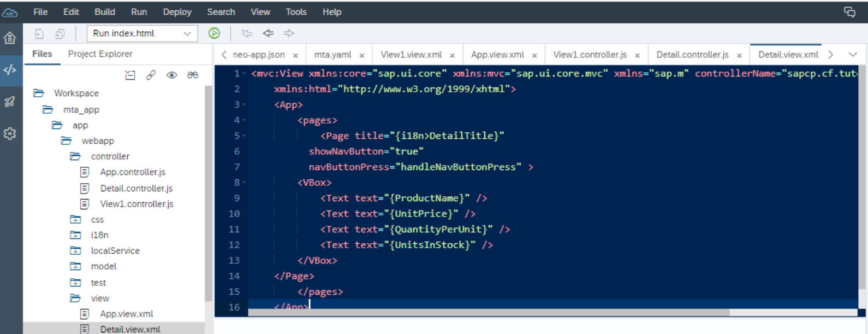The width and height of the screenshot is (868, 334).
Task: Close the Detail.controller.js tab
Action: coord(739,55)
